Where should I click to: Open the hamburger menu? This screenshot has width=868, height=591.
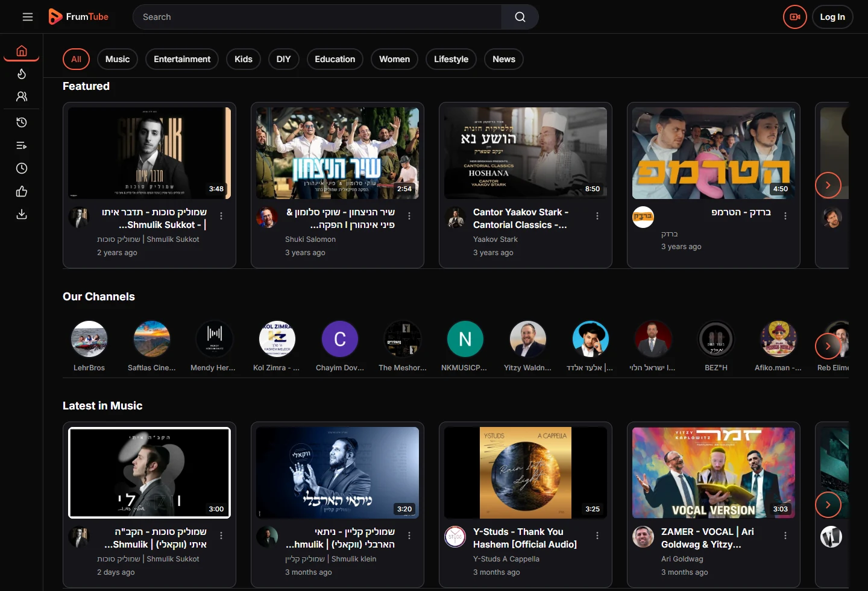28,17
